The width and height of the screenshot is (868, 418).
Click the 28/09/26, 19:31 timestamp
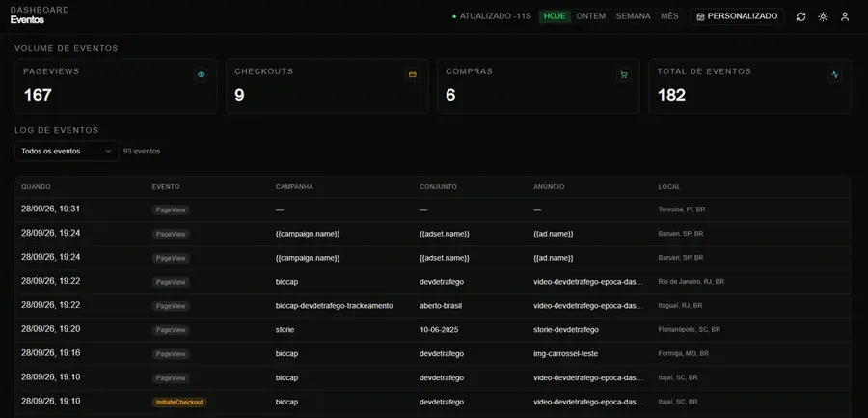click(x=50, y=209)
